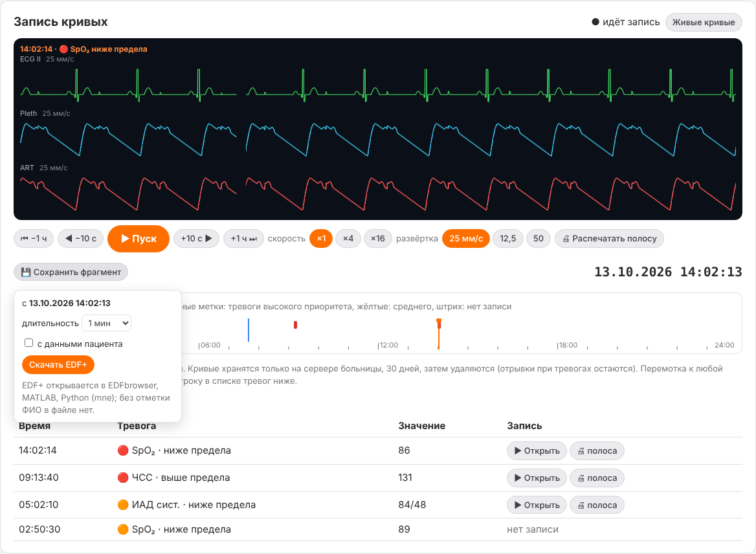This screenshot has height=554, width=756.
Task: Set playback speed to ×1
Action: [321, 239]
